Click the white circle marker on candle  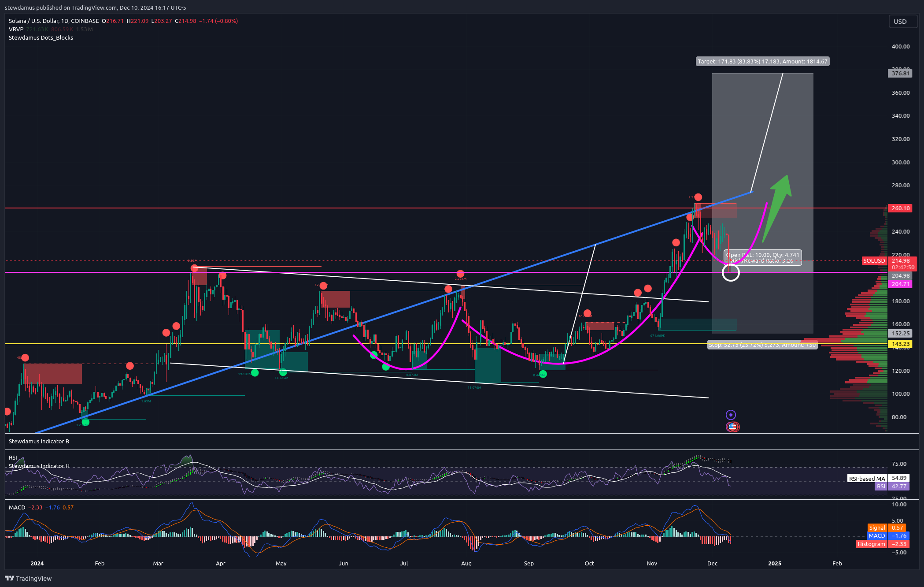(731, 273)
